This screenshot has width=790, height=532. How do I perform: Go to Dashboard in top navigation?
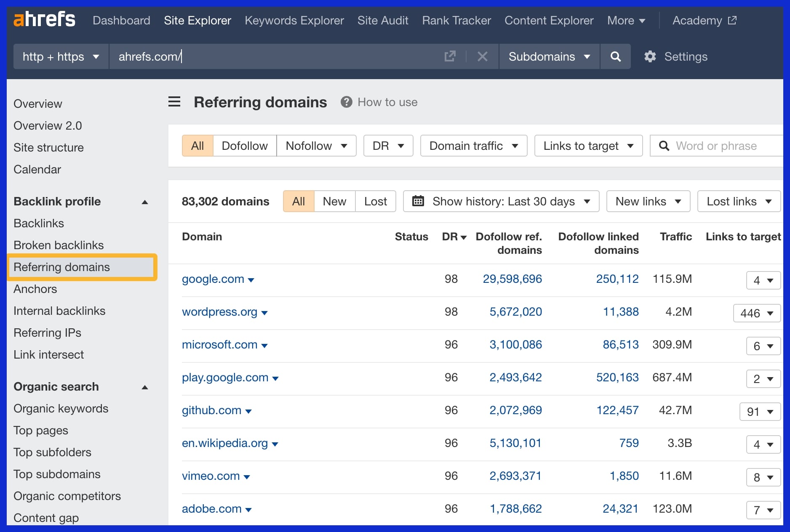pos(121,20)
